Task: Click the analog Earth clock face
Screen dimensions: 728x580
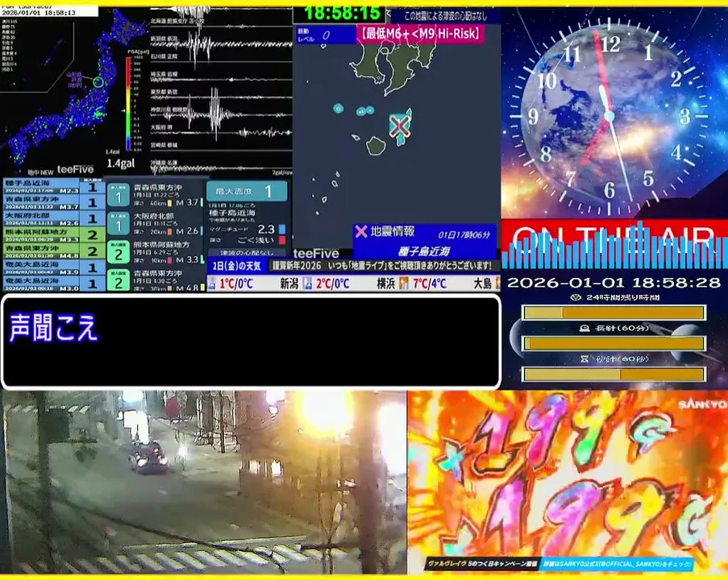Action: (x=609, y=115)
